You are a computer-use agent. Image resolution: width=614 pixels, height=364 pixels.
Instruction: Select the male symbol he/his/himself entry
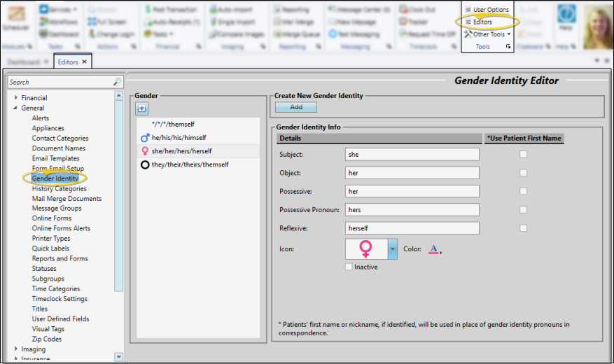coord(179,138)
